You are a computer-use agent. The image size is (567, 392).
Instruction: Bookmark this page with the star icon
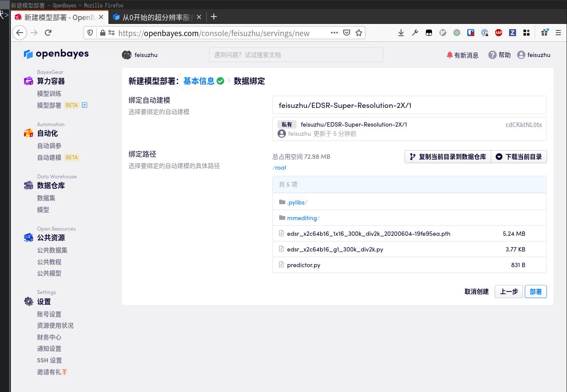click(359, 33)
